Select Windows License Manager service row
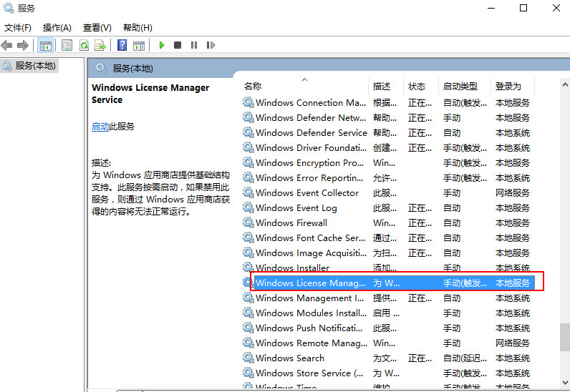The image size is (570, 392). [388, 283]
